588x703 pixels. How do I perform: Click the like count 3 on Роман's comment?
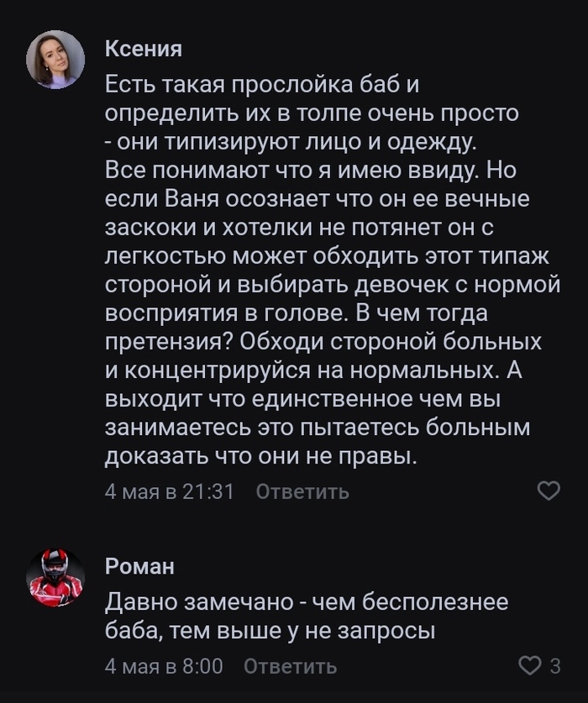554,666
